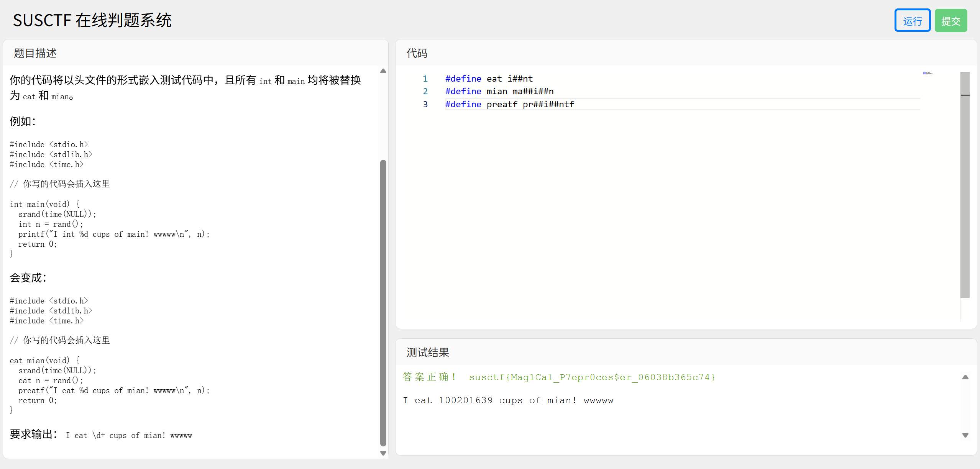Viewport: 980px width, 469px height.
Task: Click the code editor vertical scrollbar
Action: [x=965, y=184]
